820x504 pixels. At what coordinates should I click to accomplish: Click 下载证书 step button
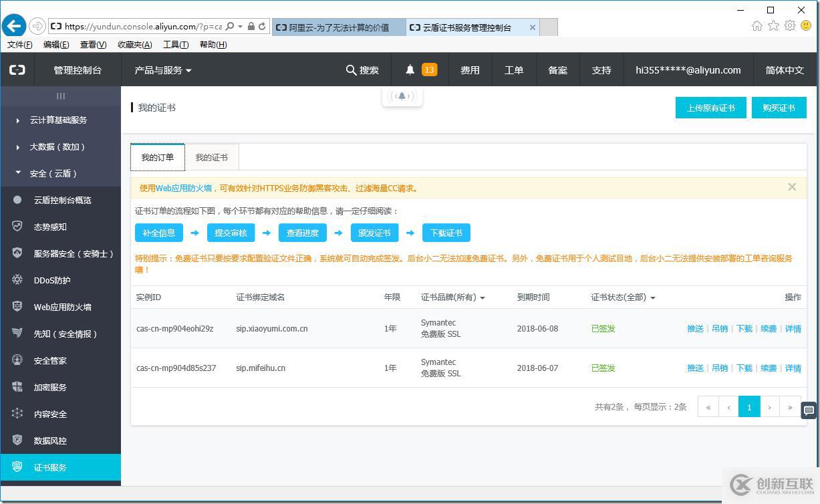pyautogui.click(x=446, y=233)
